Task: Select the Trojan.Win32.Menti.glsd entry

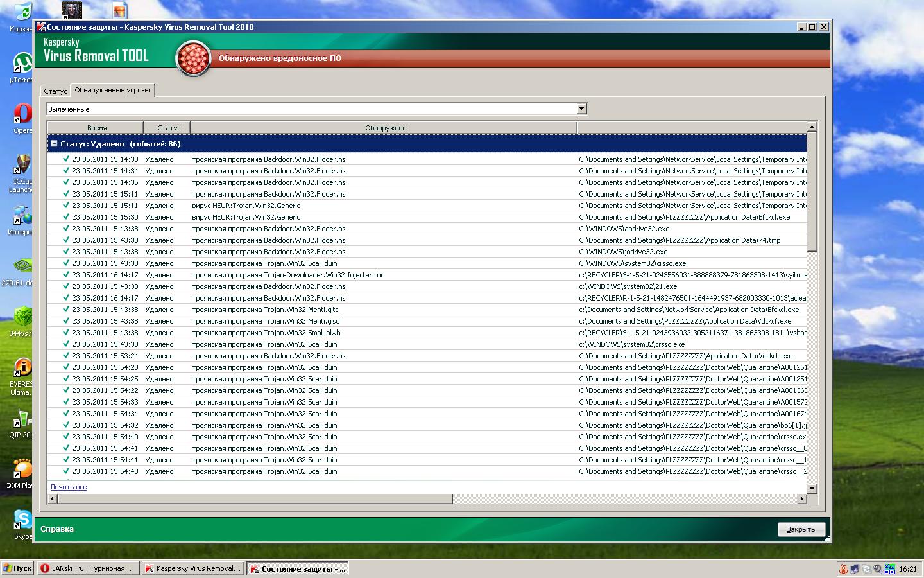Action: coord(427,321)
